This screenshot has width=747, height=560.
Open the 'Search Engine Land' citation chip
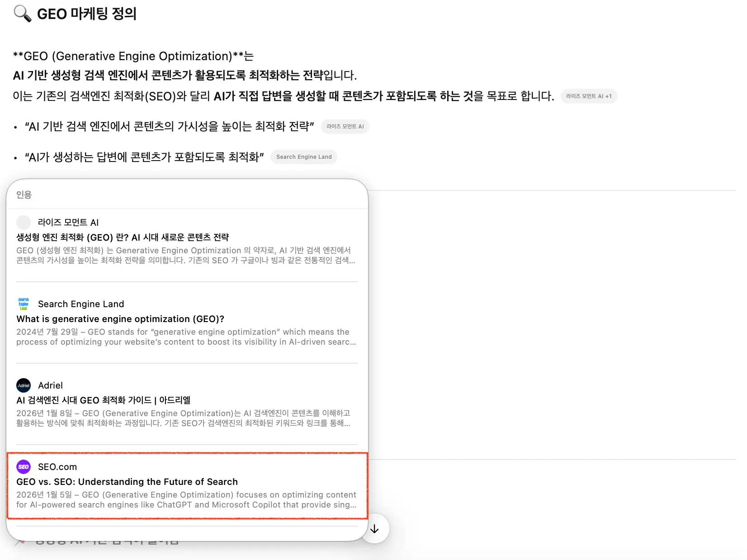coord(304,157)
